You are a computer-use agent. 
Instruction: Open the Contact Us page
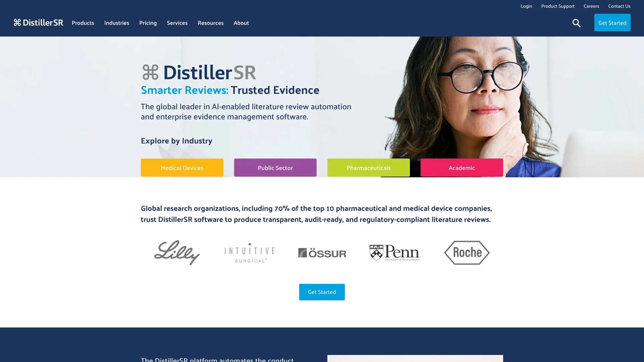[x=619, y=6]
